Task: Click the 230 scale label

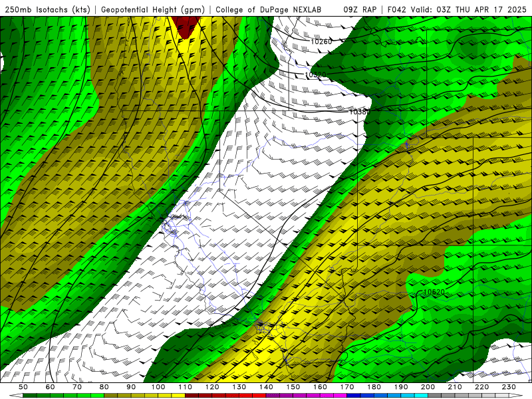Action: pos(509,387)
